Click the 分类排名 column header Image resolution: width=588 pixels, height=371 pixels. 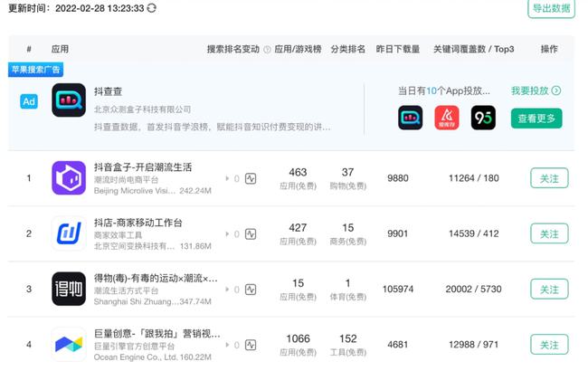tap(348, 49)
